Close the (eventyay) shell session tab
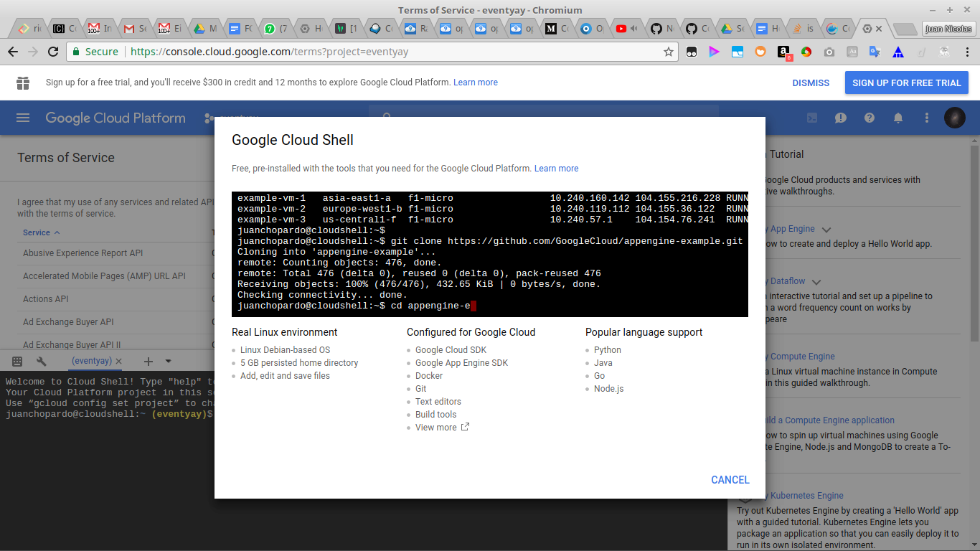The width and height of the screenshot is (980, 551). tap(118, 362)
